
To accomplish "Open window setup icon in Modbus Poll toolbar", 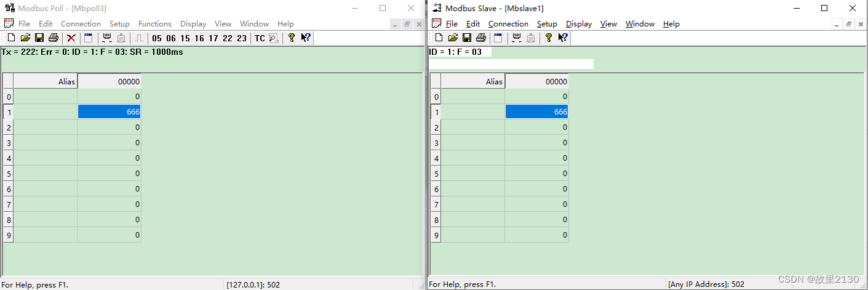I will coord(88,38).
